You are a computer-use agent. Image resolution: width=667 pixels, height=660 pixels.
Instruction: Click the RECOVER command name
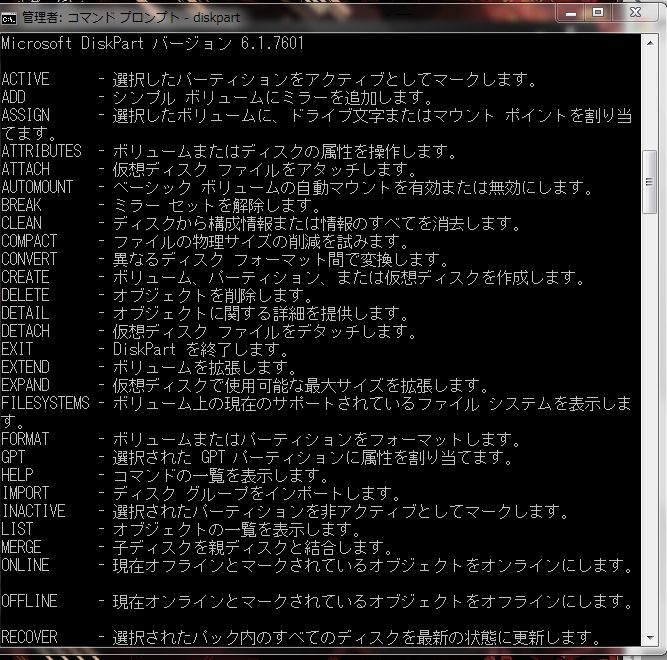point(29,637)
